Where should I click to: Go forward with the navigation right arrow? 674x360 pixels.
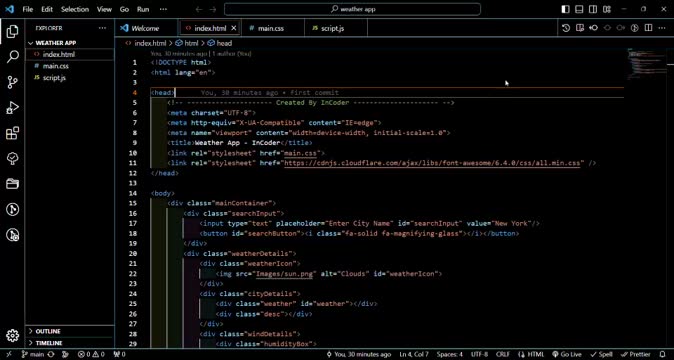(213, 9)
